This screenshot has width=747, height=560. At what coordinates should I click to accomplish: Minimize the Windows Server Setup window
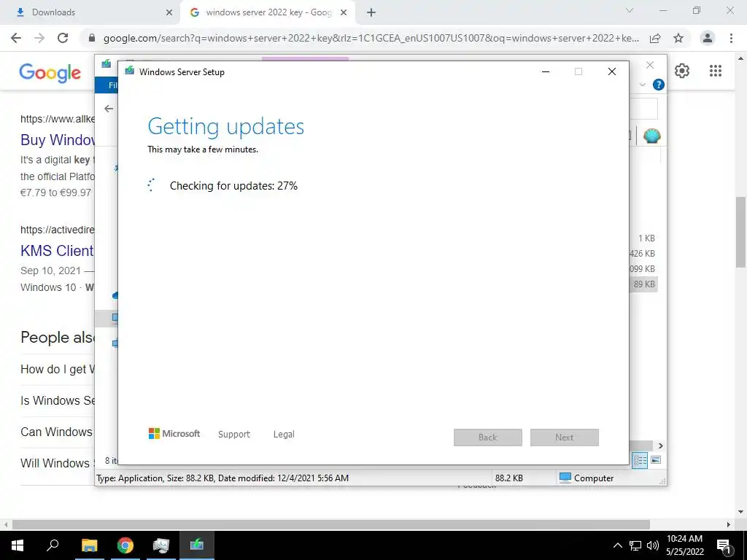point(546,71)
